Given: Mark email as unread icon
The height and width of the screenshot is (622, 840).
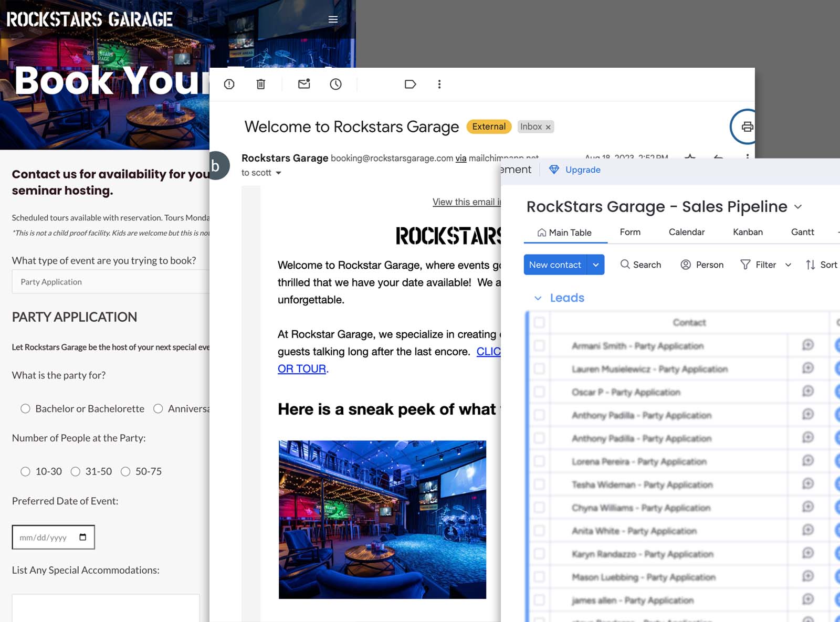Looking at the screenshot, I should [x=304, y=84].
